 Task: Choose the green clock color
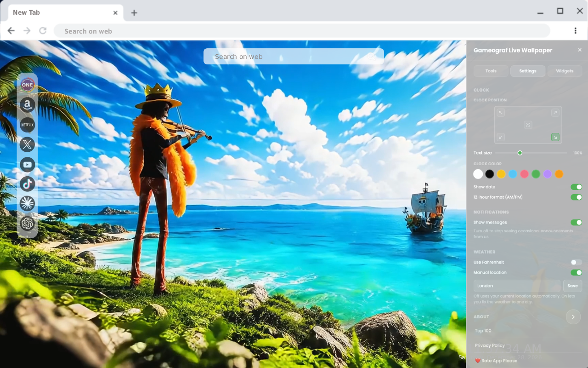click(x=536, y=174)
